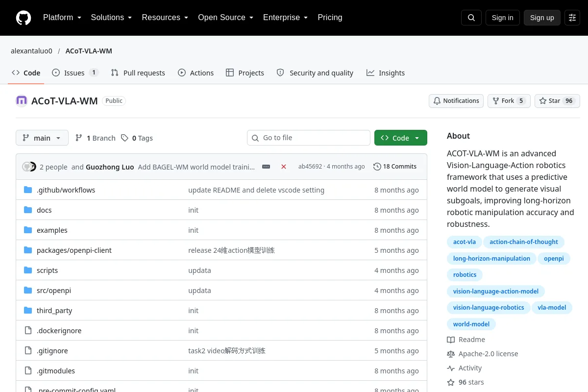
Task: Open the .github/workflows folder
Action: 66,190
